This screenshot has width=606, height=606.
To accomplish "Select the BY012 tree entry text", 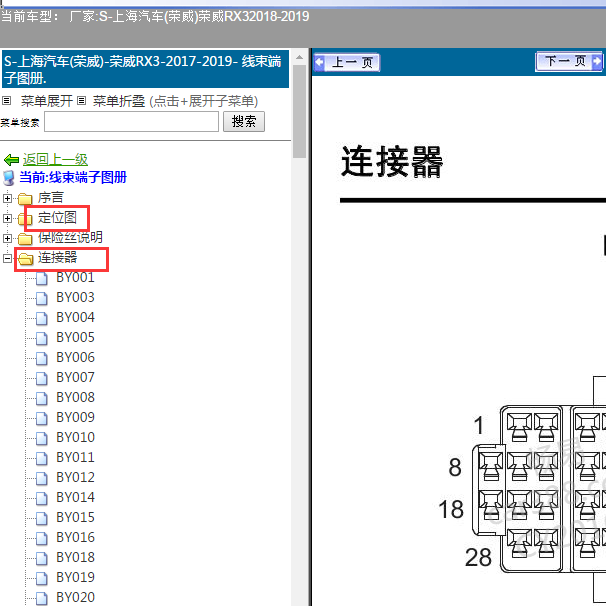I will click(x=75, y=477).
